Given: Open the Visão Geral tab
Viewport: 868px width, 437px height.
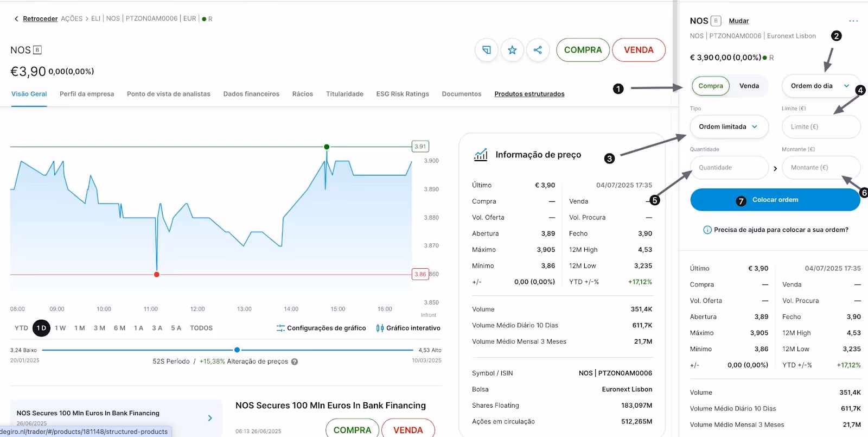Looking at the screenshot, I should point(29,94).
